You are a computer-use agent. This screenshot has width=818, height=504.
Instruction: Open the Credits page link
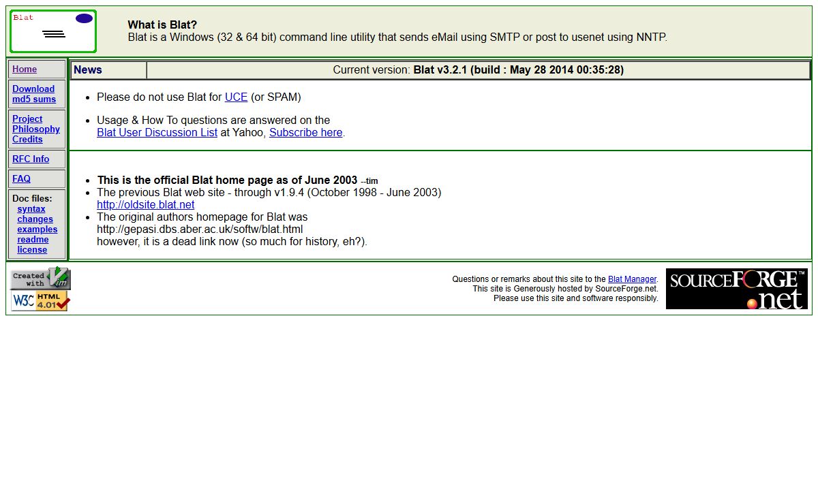pyautogui.click(x=27, y=139)
